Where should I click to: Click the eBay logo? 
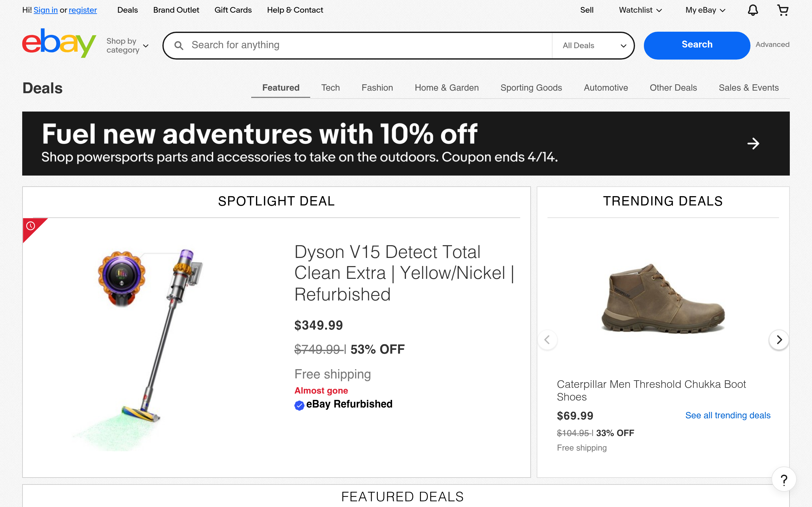click(59, 44)
